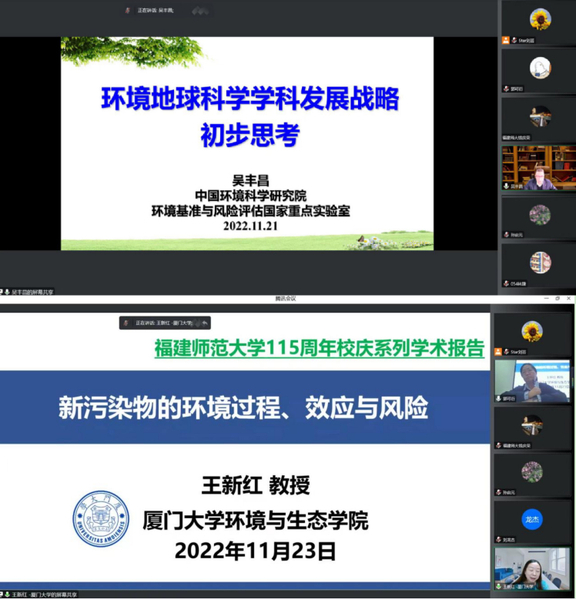This screenshot has height=599, width=576.
Task: Toggle the muted mic icon under the white cartoon avatar
Action: (506, 89)
